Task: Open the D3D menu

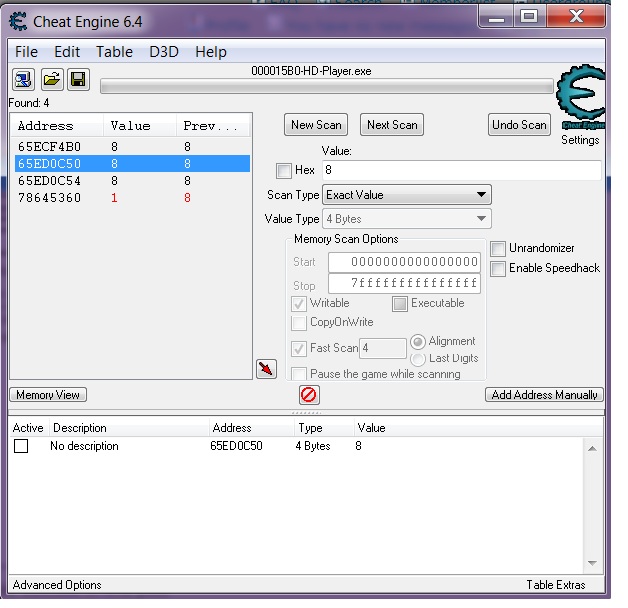Action: point(164,52)
